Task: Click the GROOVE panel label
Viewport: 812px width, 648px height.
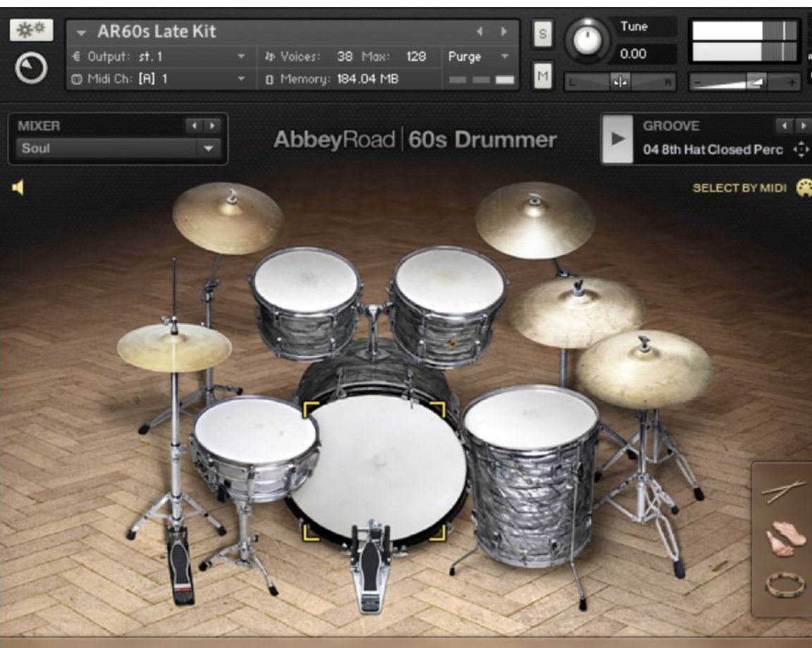Action: [671, 126]
